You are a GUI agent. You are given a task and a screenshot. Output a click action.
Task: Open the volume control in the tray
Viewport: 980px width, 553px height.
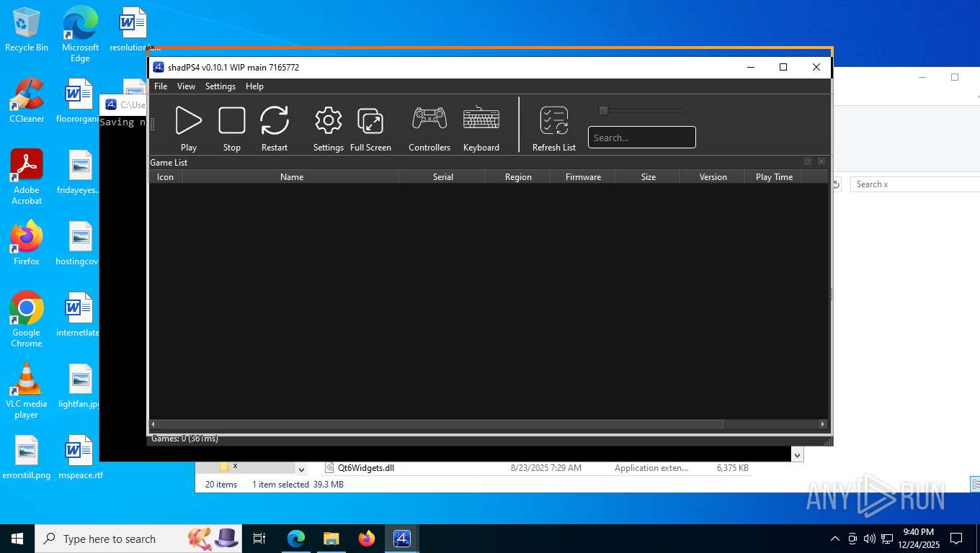coord(870,539)
